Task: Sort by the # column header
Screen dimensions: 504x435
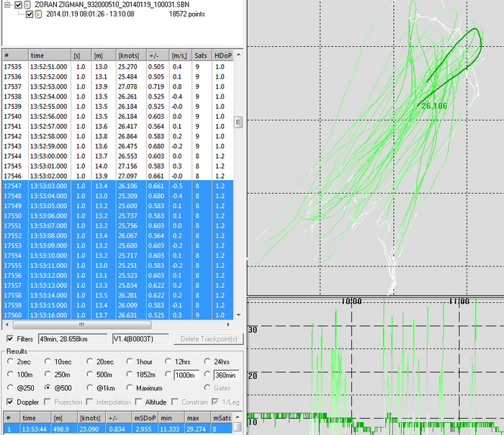Action: click(x=15, y=55)
